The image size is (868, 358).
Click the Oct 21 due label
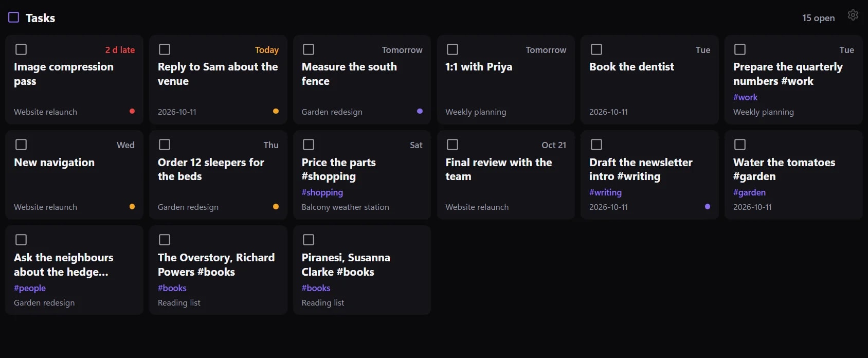coord(554,145)
